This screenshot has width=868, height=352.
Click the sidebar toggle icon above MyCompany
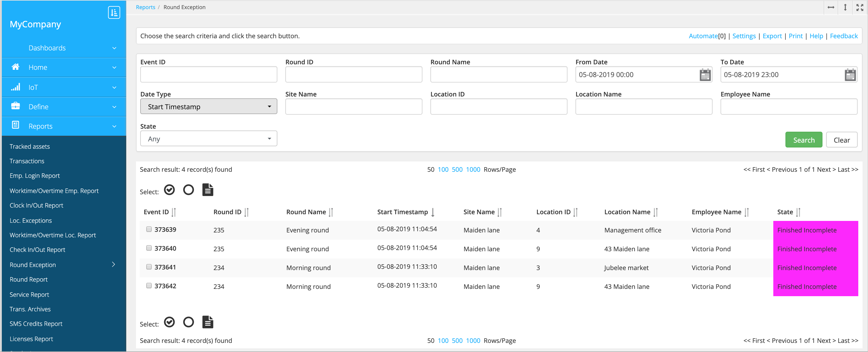[x=114, y=12]
